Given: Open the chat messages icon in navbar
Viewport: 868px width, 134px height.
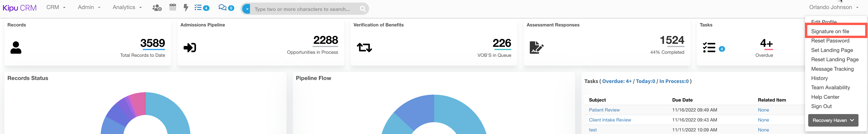Looking at the screenshot, I should coord(226,7).
